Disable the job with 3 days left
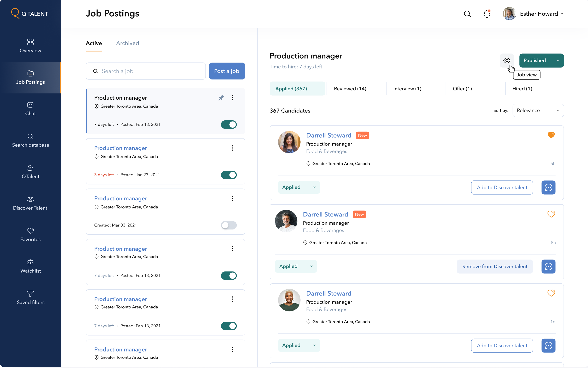 [229, 175]
